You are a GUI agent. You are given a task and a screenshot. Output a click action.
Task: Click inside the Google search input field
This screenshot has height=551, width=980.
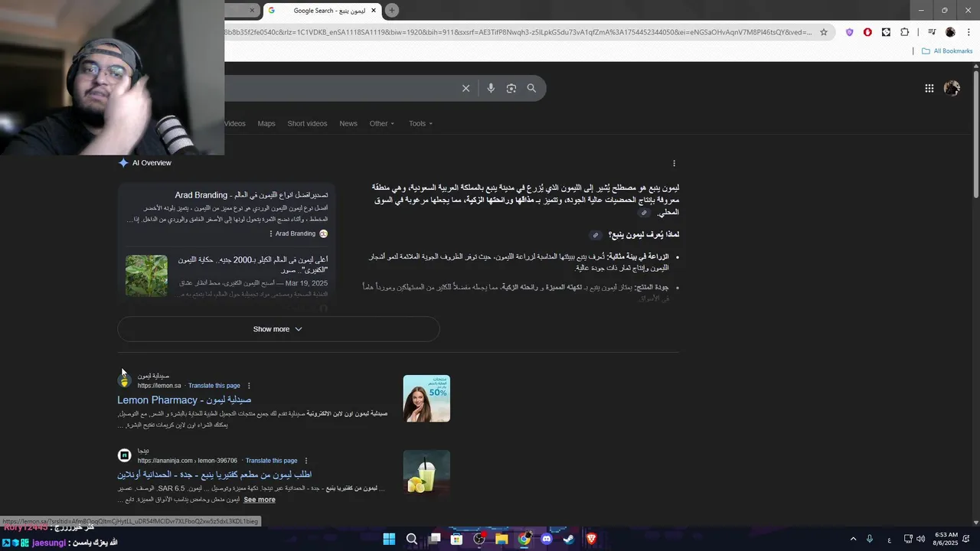click(341, 88)
